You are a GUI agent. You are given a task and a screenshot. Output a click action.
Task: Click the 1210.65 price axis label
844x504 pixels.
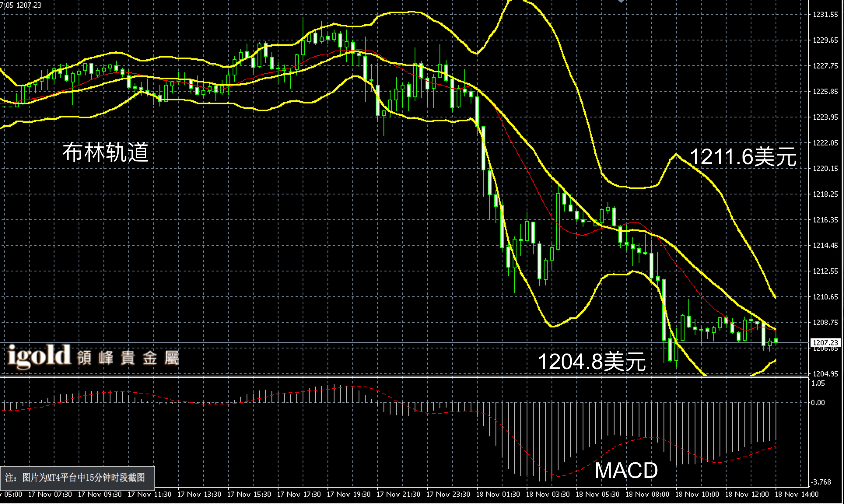pos(825,297)
